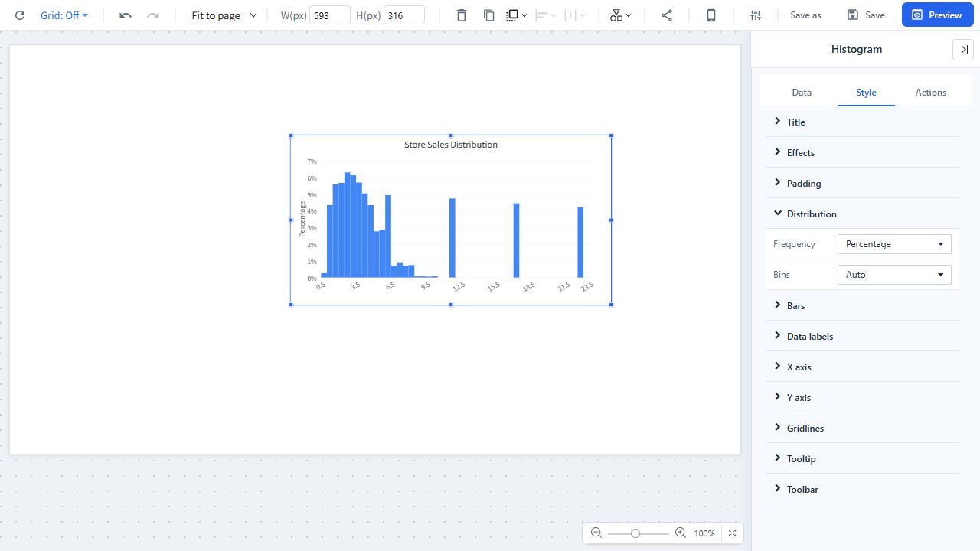
Task: Open the Bins Auto dropdown
Action: (894, 275)
